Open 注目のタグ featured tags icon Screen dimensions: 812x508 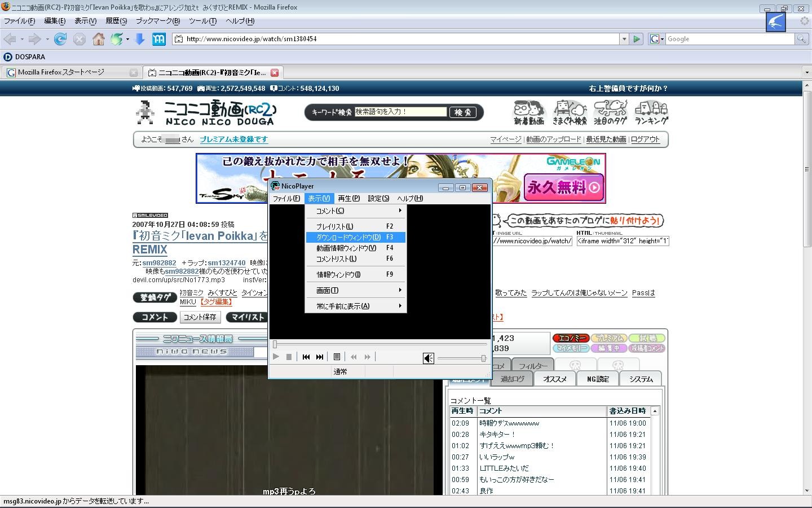(x=610, y=113)
